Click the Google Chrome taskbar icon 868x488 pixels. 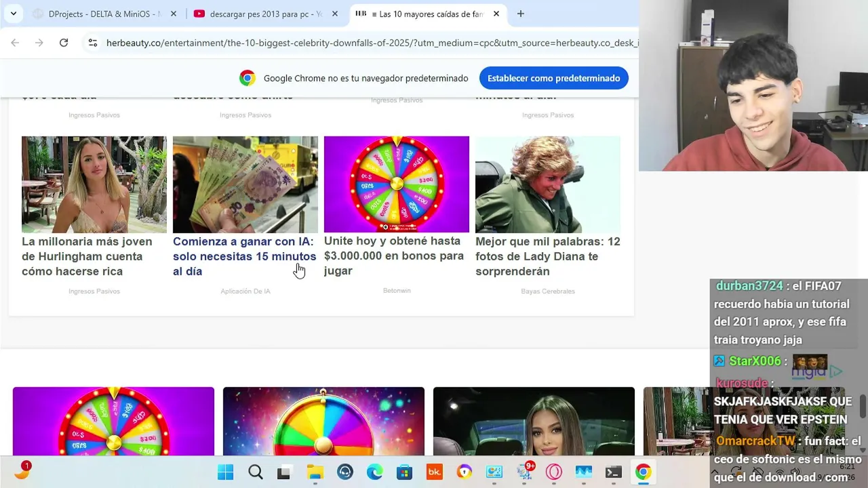tap(644, 472)
